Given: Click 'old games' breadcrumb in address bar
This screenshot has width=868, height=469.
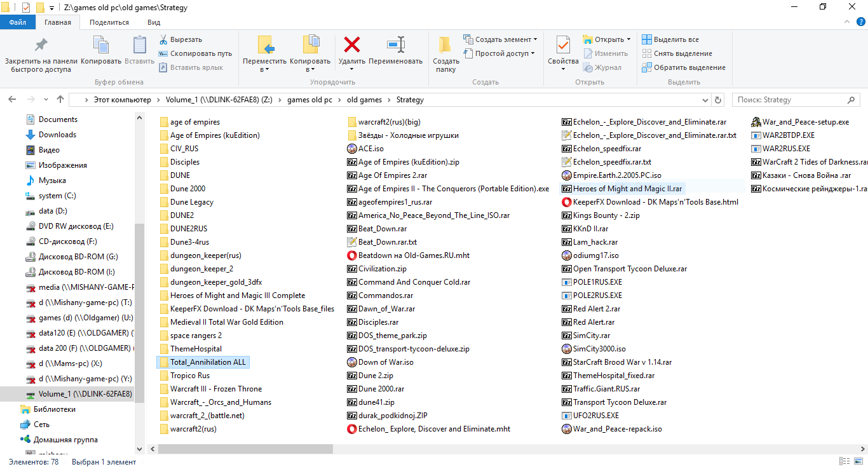Looking at the screenshot, I should (365, 100).
